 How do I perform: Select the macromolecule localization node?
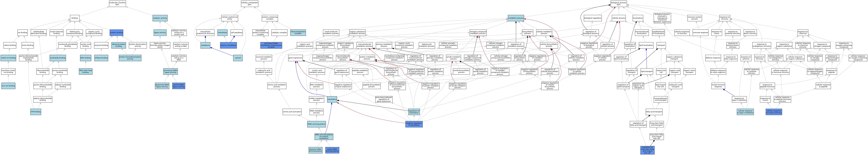pos(642,33)
